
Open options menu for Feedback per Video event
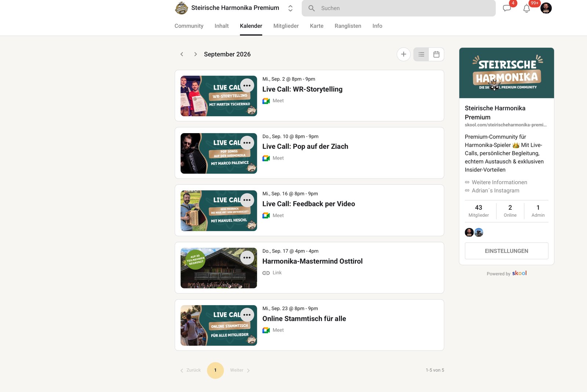click(247, 200)
